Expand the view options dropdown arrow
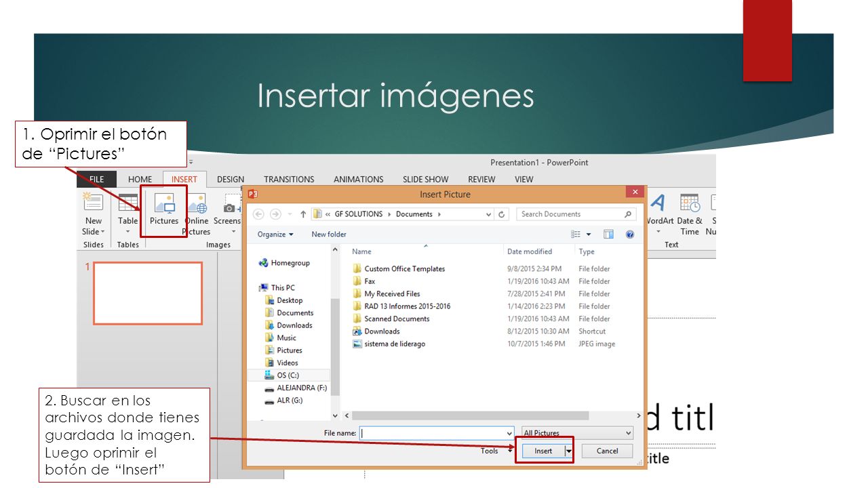This screenshot has width=868, height=488. point(589,235)
